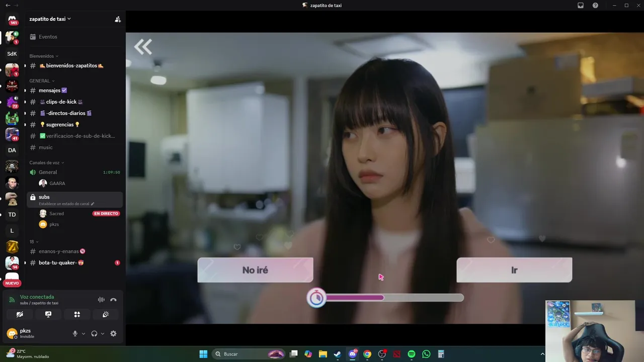The height and width of the screenshot is (362, 644).
Task: Click the EN DIRECTO live badge
Action: point(106,214)
